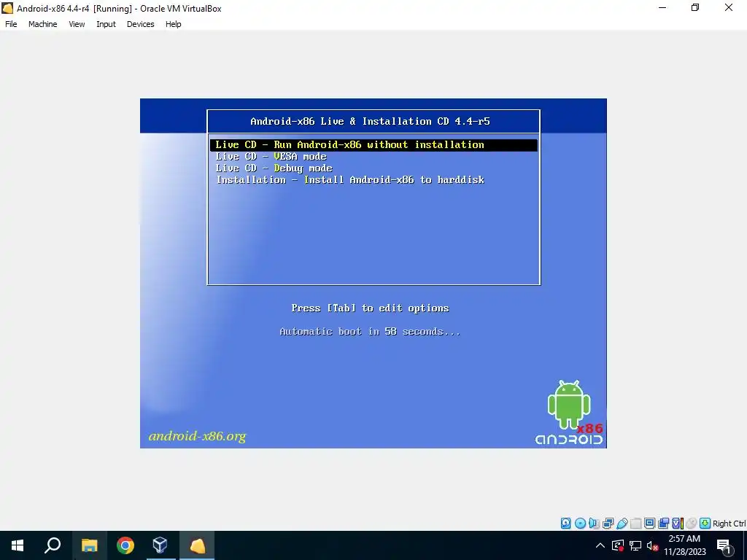The width and height of the screenshot is (747, 560).
Task: Open VirtualBox Manager from taskbar
Action: (x=160, y=545)
